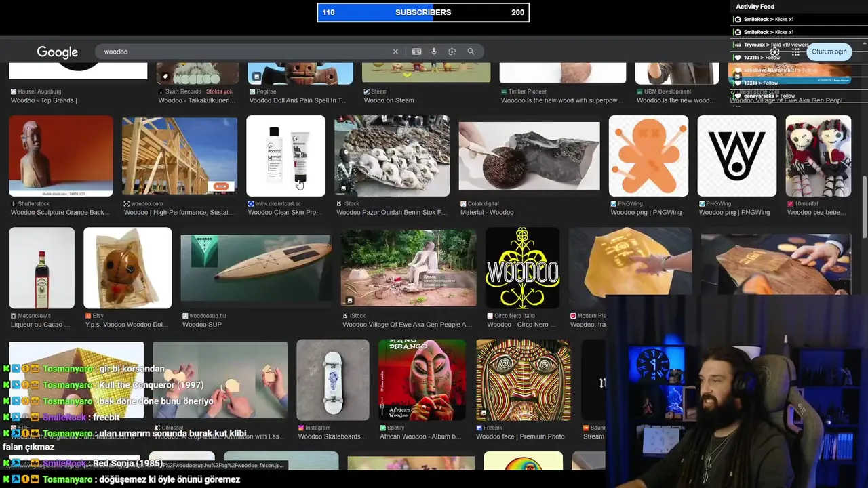Click the Etsy source favicon

(x=88, y=316)
